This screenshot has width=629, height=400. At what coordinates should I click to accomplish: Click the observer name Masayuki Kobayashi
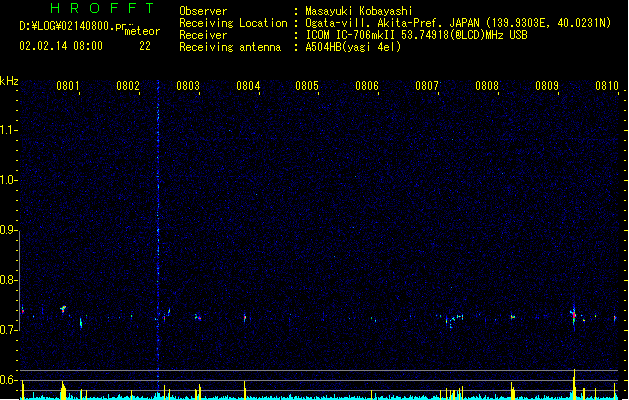(x=359, y=11)
